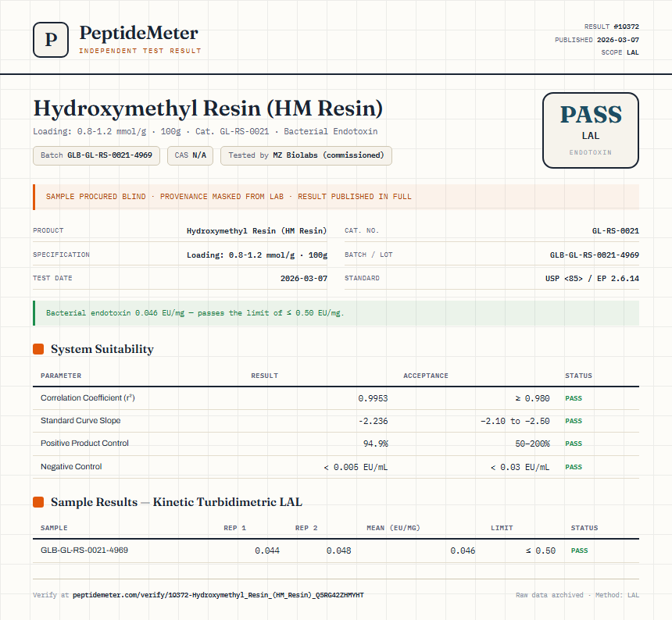Viewport: 672px width, 620px height.
Task: Click the SAMPLE PROCURED BLIND banner
Action: (336, 197)
